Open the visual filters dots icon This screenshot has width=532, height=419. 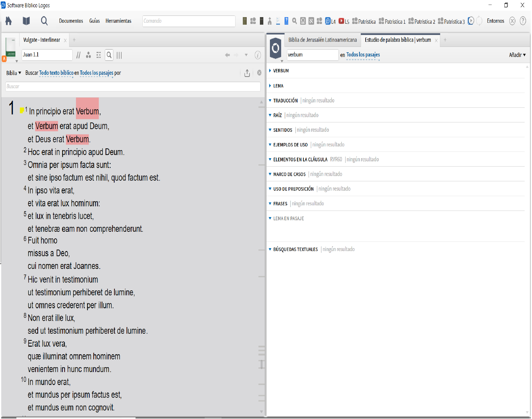[x=88, y=55]
